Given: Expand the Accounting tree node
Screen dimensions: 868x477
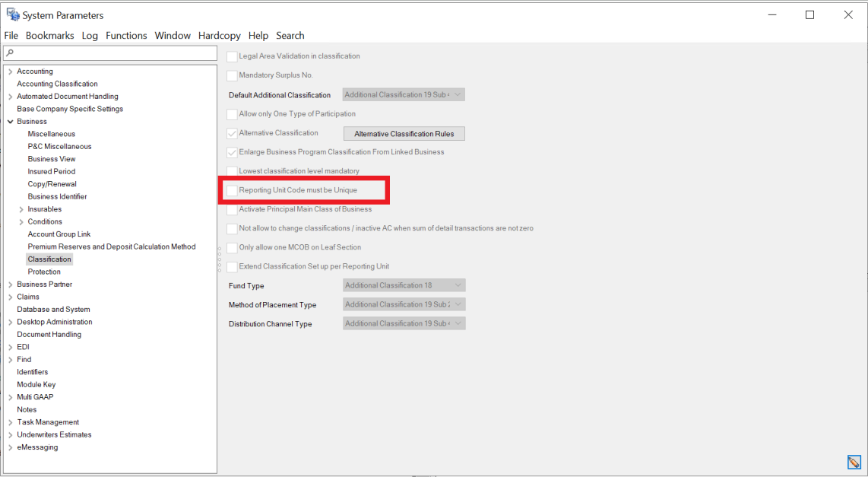Looking at the screenshot, I should coord(10,72).
